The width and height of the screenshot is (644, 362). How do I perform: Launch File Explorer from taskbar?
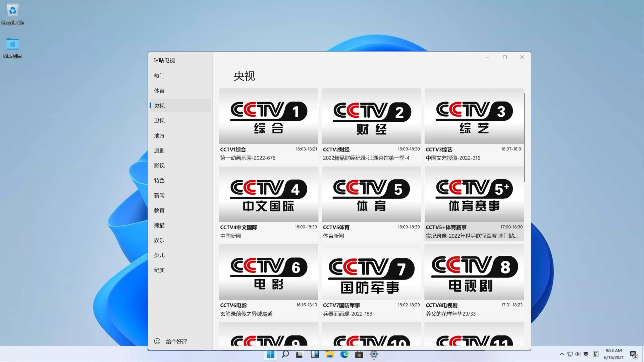point(330,354)
